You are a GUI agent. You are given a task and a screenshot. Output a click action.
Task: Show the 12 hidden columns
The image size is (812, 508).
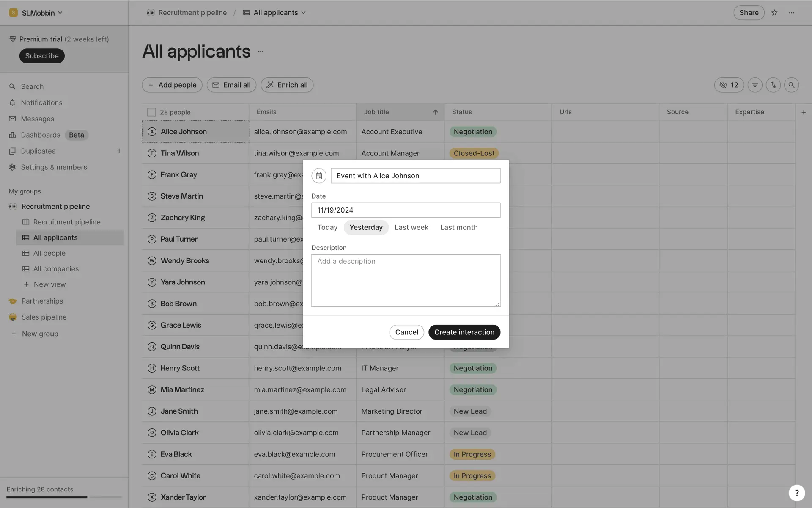[x=729, y=85]
